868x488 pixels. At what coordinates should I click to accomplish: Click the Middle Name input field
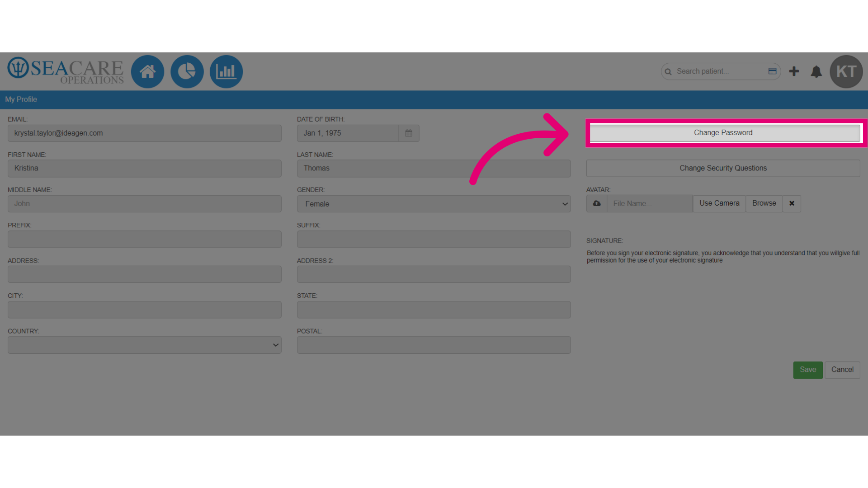[x=145, y=204]
